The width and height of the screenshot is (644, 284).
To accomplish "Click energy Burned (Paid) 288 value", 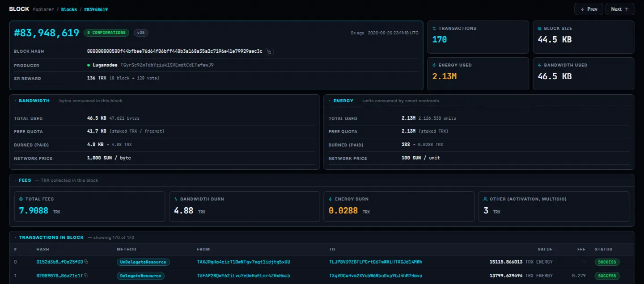I will pyautogui.click(x=406, y=145).
